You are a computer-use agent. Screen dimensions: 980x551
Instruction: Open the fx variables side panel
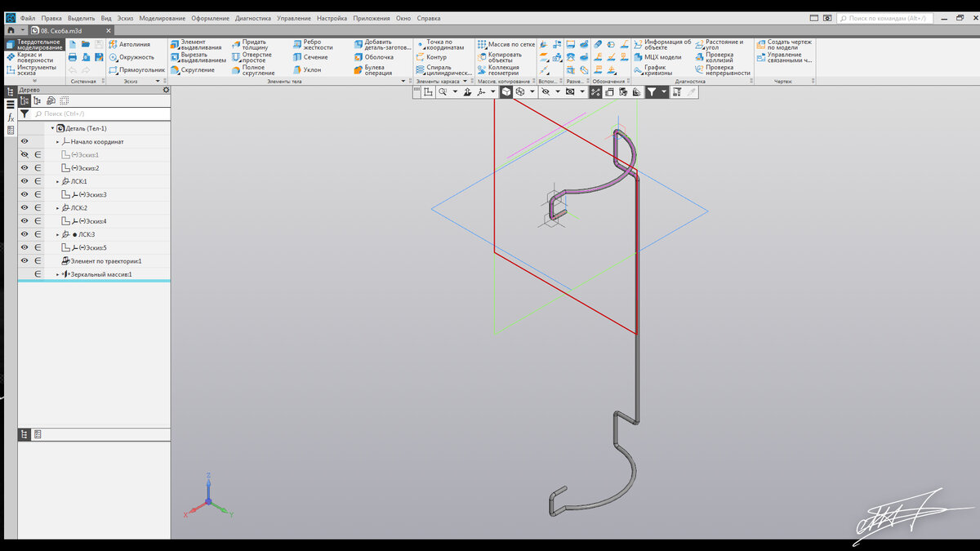pyautogui.click(x=11, y=118)
